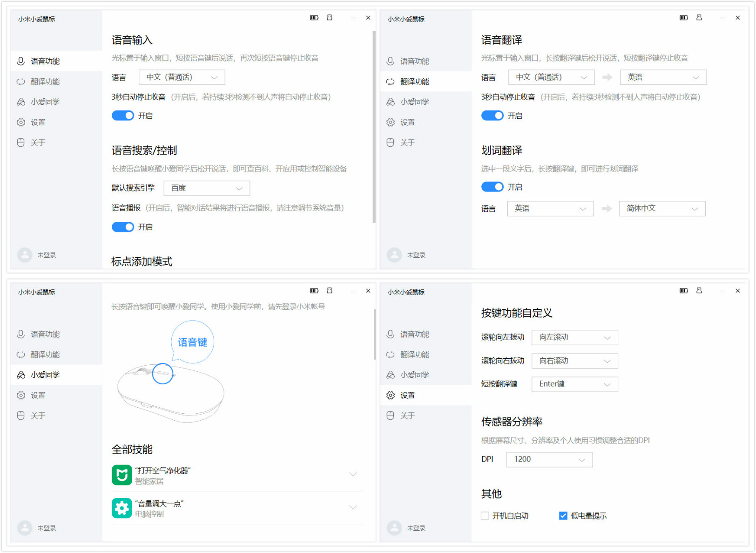Toggle 3秒自动停止收音 switch under 语音输入
The image size is (756, 553).
(x=123, y=116)
